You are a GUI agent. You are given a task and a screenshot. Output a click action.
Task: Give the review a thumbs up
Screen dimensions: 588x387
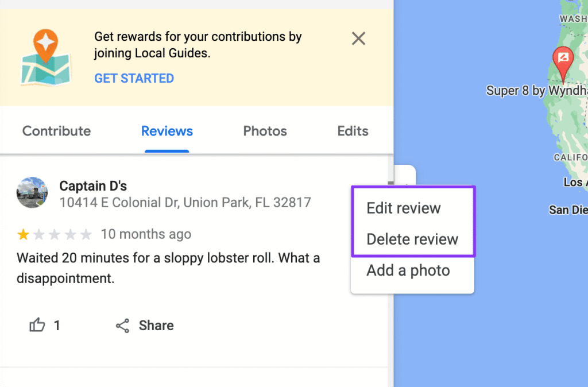point(36,325)
